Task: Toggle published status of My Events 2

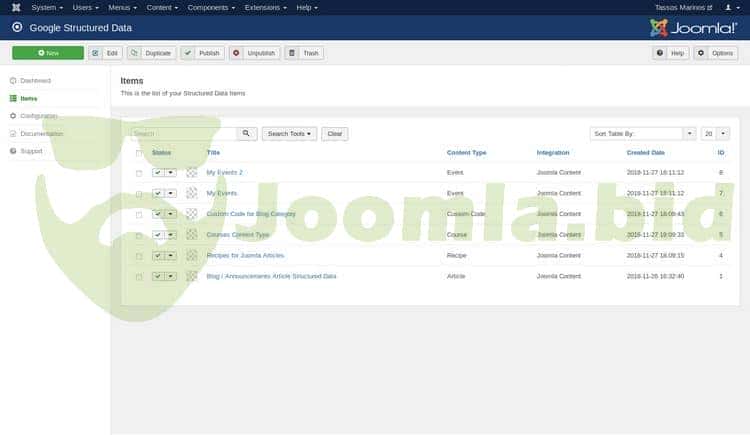Action: [x=158, y=172]
